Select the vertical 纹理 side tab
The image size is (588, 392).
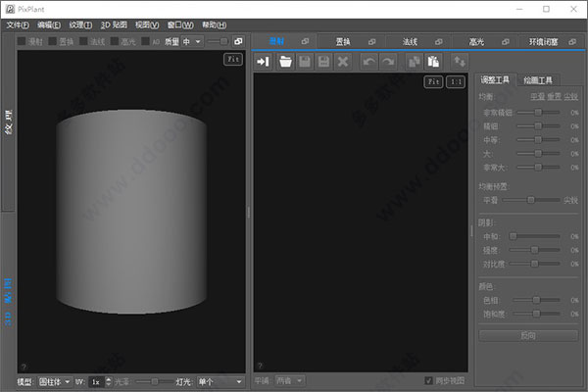(x=8, y=122)
